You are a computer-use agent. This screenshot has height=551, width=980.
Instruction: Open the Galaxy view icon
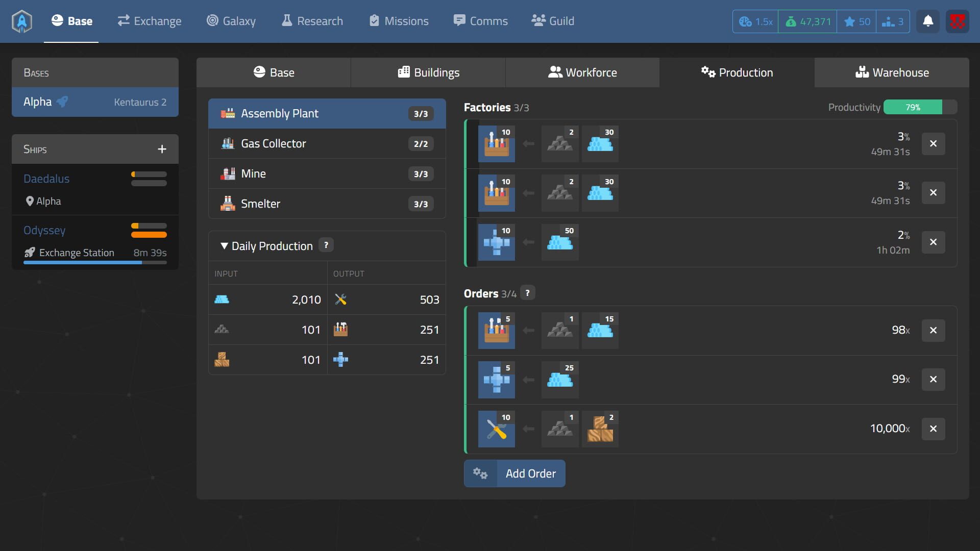click(212, 21)
